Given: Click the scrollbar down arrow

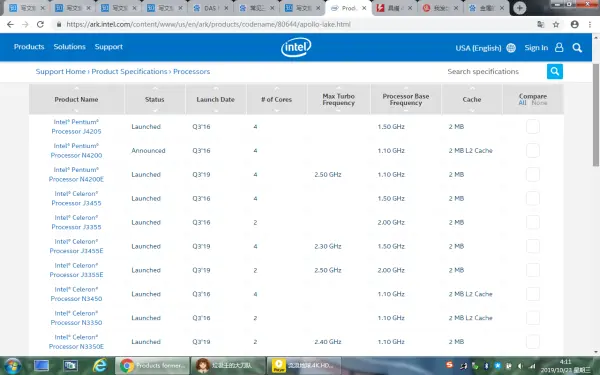Looking at the screenshot, I should pos(596,352).
